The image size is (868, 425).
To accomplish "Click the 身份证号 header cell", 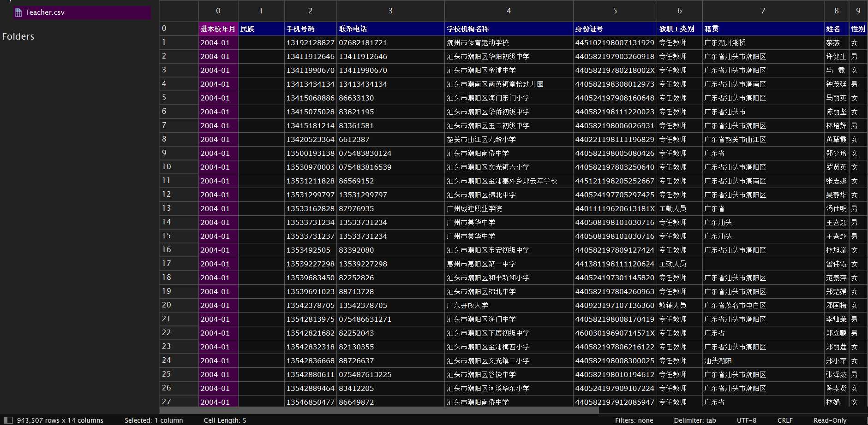I will pyautogui.click(x=615, y=29).
